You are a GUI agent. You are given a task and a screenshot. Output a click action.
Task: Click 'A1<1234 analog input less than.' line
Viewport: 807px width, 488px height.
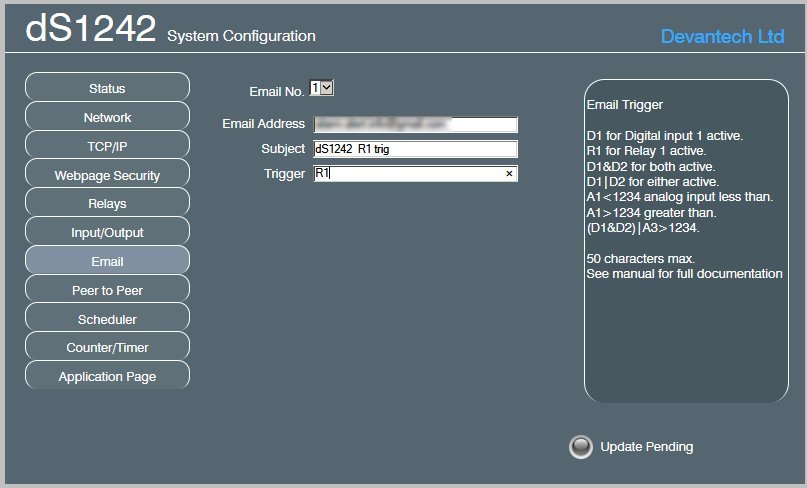pyautogui.click(x=679, y=197)
